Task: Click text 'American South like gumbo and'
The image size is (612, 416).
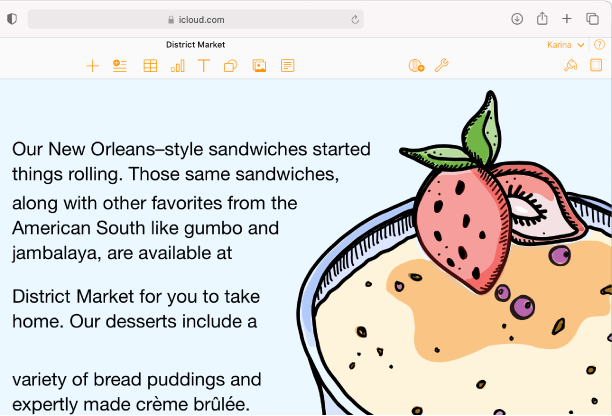Action: point(146,228)
